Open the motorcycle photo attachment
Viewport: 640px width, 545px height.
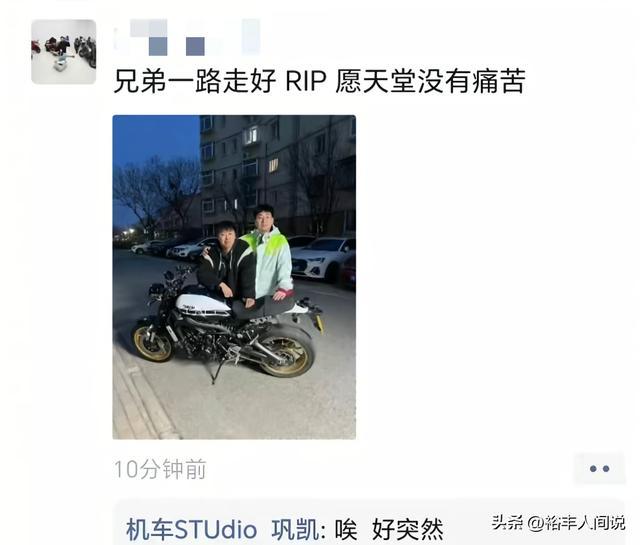click(x=234, y=277)
